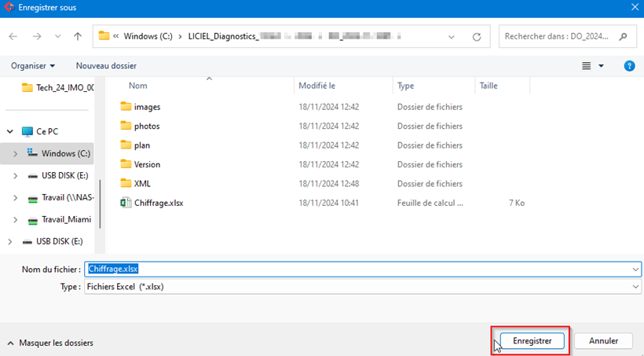Click the magnifier search icon
Viewport: 644px width, 356px height.
pyautogui.click(x=623, y=37)
